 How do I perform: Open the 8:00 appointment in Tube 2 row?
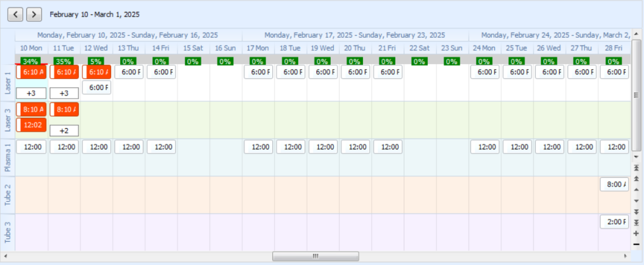(x=615, y=185)
